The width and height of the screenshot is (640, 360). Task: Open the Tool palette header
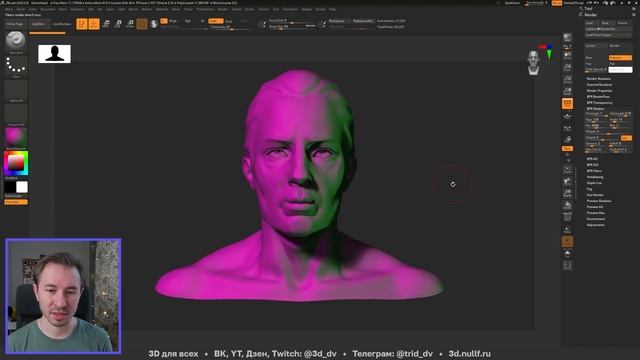coord(588,9)
